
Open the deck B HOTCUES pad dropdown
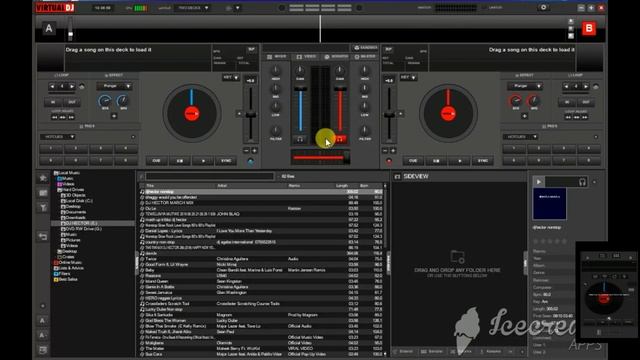coord(521,137)
